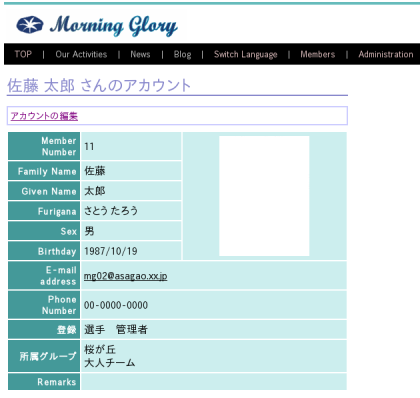Click the Birthday label cell

[44, 251]
